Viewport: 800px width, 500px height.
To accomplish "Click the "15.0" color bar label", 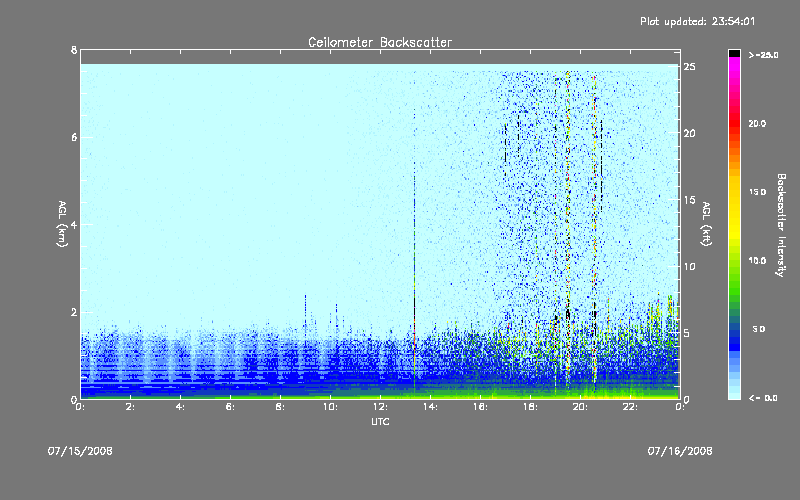I will click(757, 192).
